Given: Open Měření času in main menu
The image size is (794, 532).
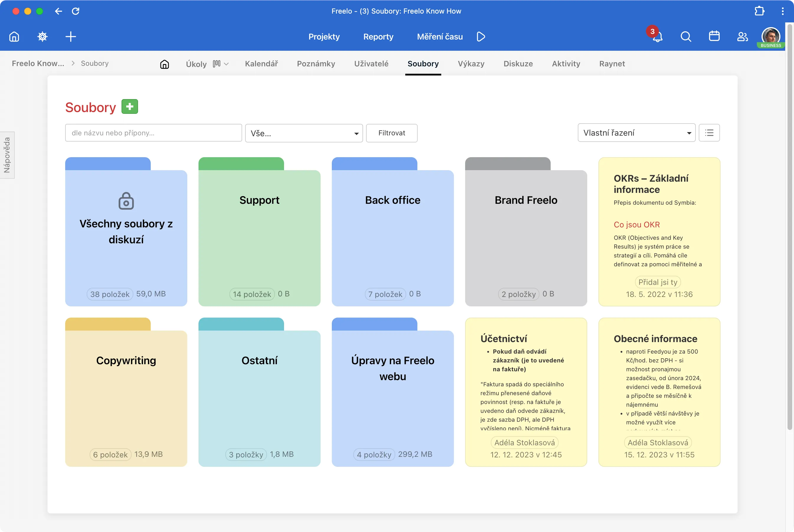Looking at the screenshot, I should [x=440, y=37].
